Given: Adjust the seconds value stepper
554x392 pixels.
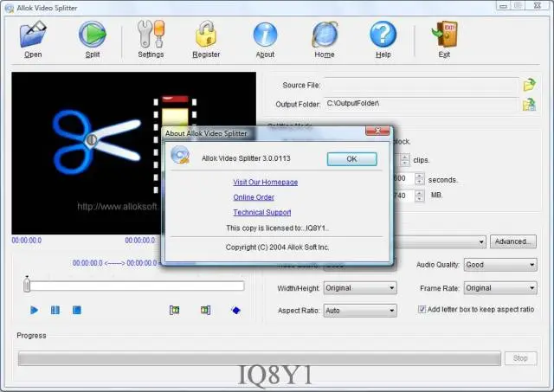Looking at the screenshot, I should click(x=419, y=179).
